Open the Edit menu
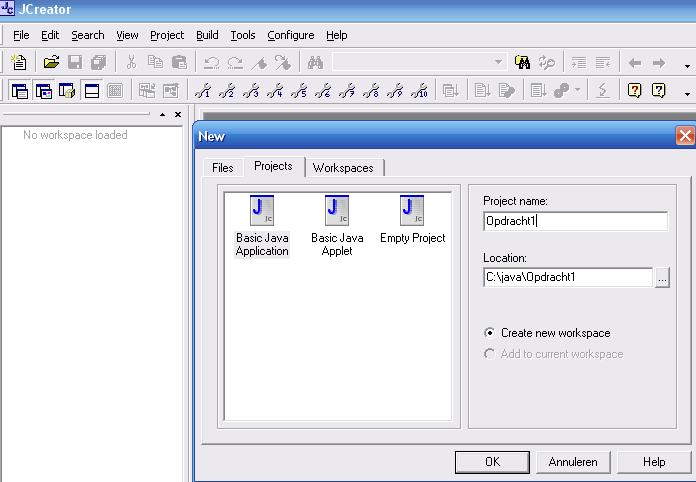 (50, 35)
